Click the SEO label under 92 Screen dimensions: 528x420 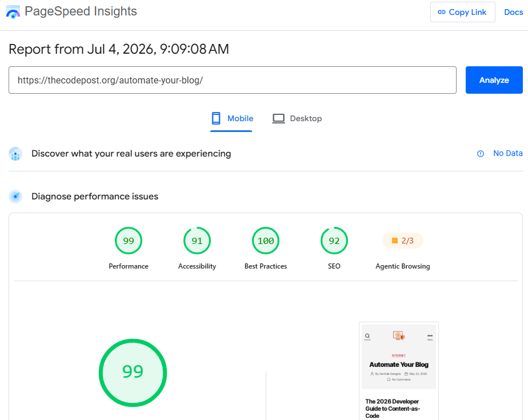[x=334, y=266]
